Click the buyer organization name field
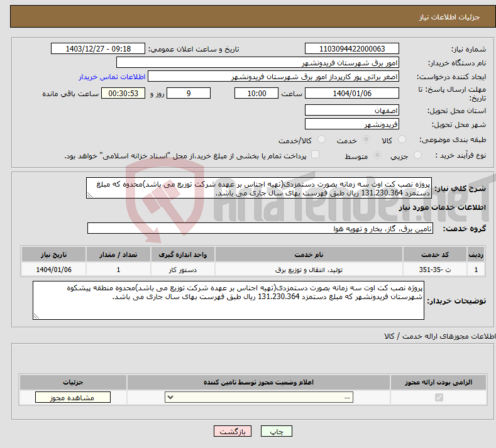 (258, 63)
